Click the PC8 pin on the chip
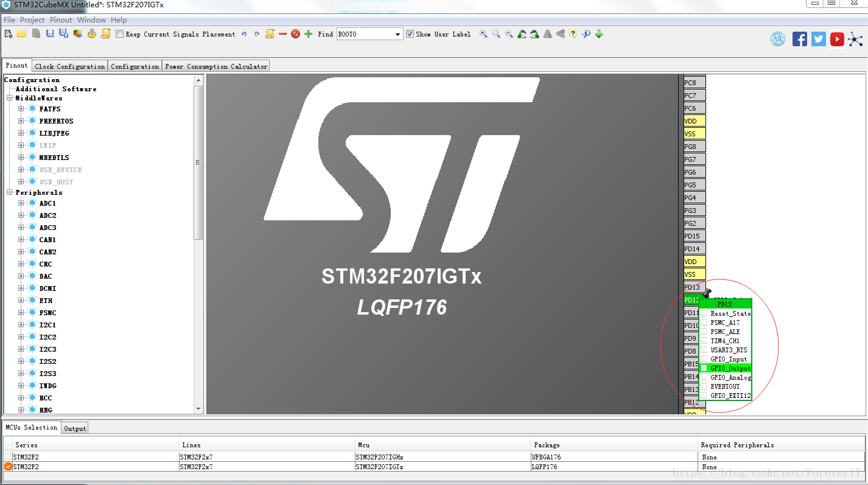Viewport: 868px width, 485px height. click(x=695, y=83)
